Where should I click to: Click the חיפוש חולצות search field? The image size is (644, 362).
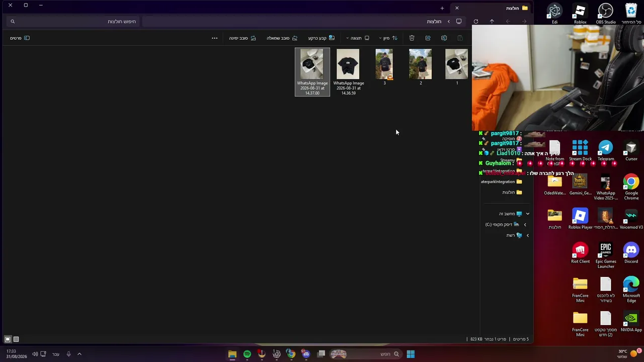[73, 22]
